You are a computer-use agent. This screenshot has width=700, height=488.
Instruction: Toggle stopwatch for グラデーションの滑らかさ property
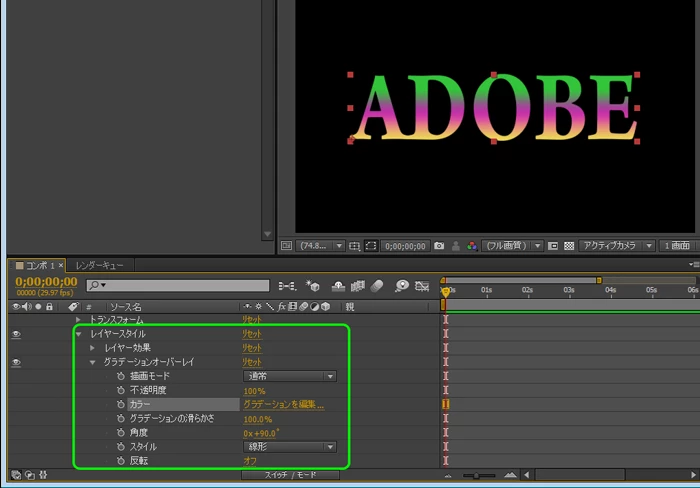click(x=121, y=419)
